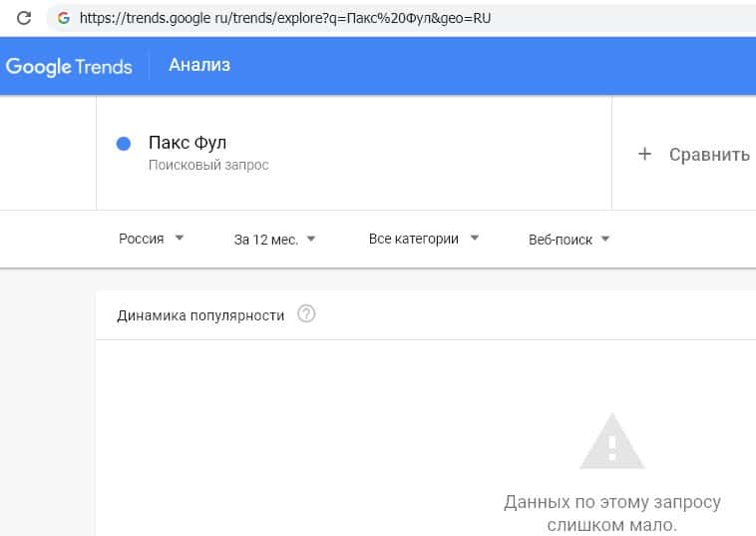
Task: Click the blue dot beside Пакс Фул
Action: (x=125, y=144)
